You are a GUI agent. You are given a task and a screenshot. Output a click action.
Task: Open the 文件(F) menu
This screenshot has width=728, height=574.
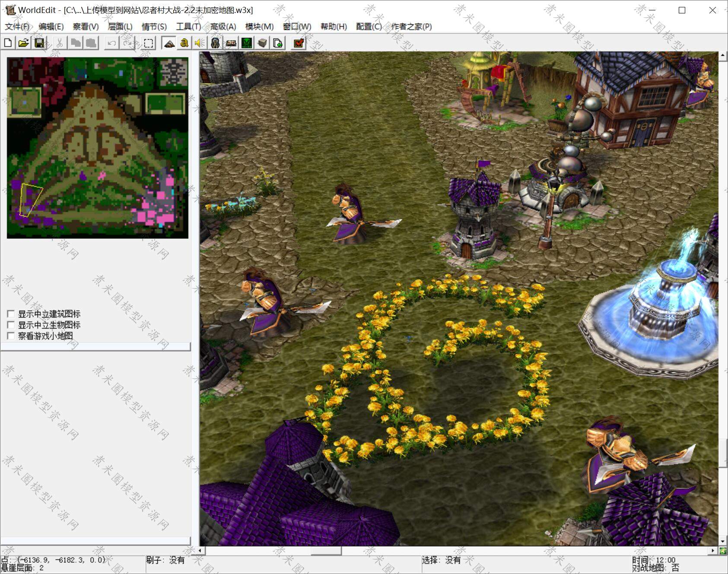tap(17, 26)
